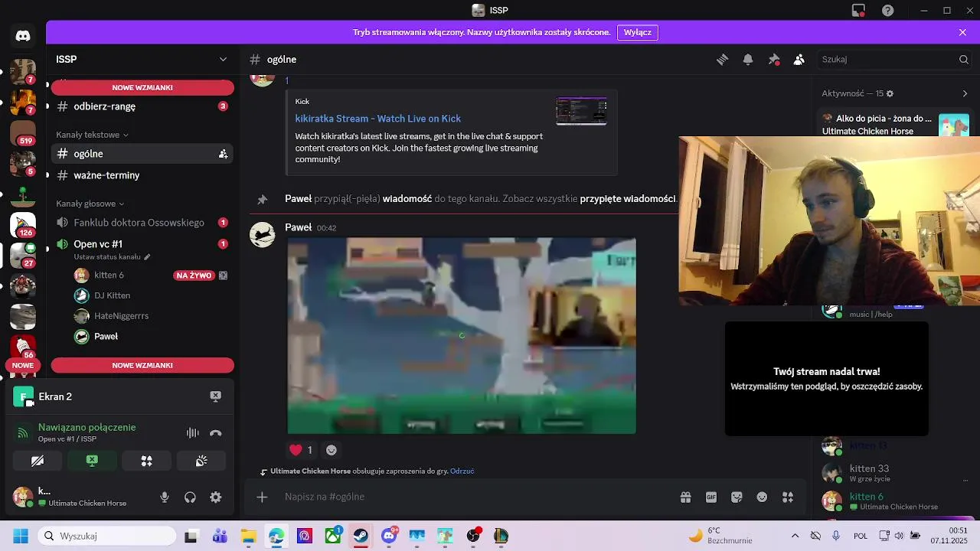This screenshot has width=980, height=551.
Task: Open the ważne-terminy channel
Action: tap(142, 175)
